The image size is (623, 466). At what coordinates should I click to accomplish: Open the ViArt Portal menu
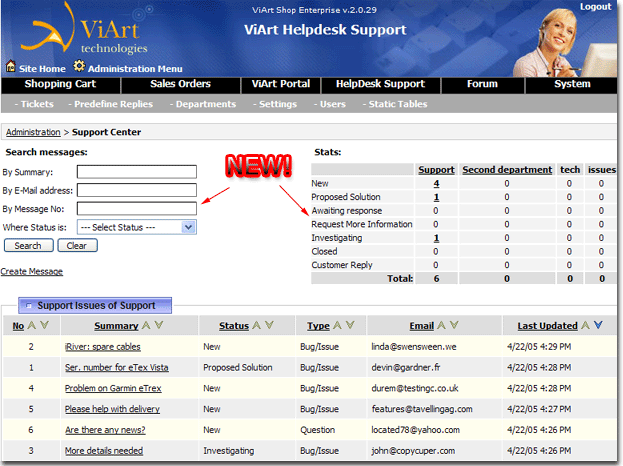click(x=281, y=84)
